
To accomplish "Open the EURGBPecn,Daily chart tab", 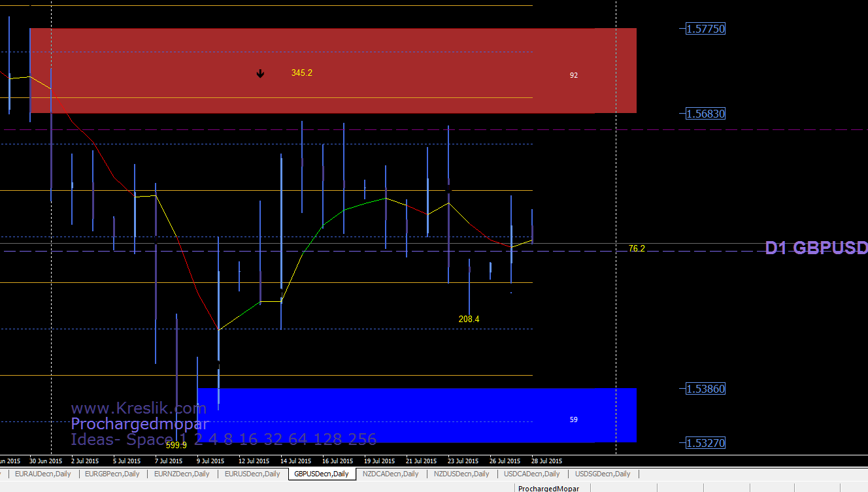I will click(113, 474).
